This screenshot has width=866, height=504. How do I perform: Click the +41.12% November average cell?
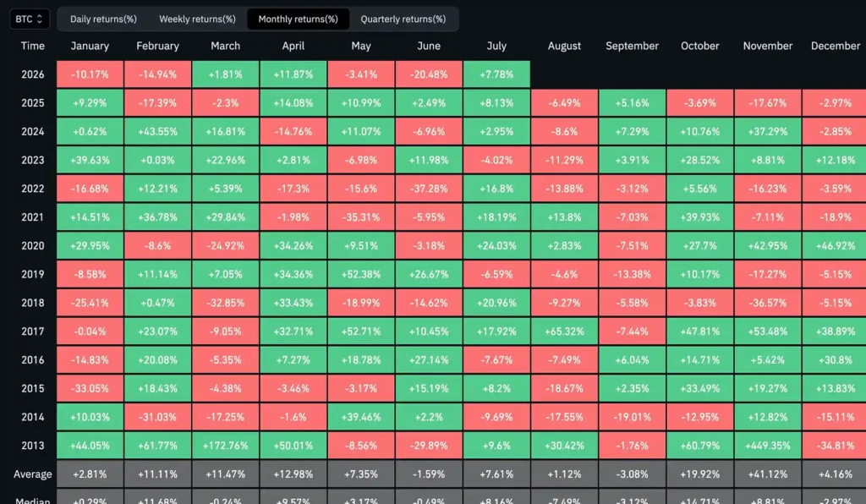click(x=768, y=474)
